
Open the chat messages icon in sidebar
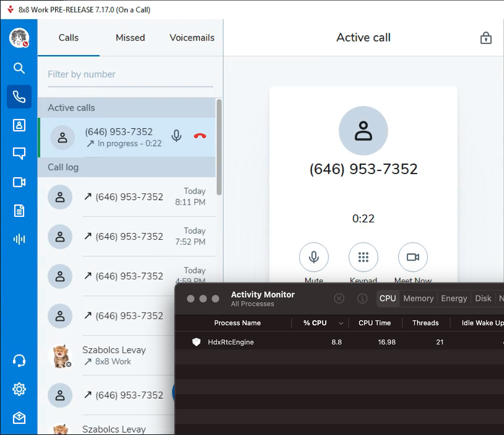point(19,154)
